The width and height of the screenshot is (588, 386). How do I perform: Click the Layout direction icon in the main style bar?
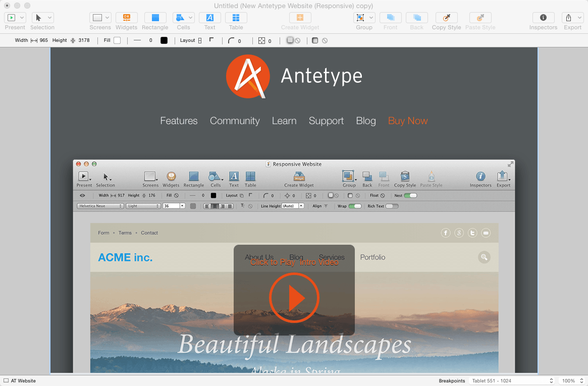[200, 40]
